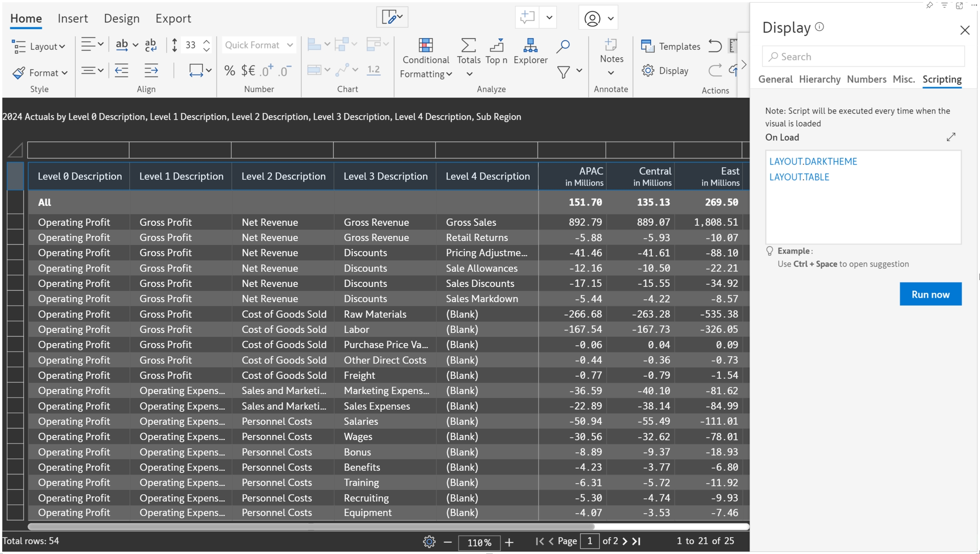
Task: Click the Run now button
Action: coord(930,294)
